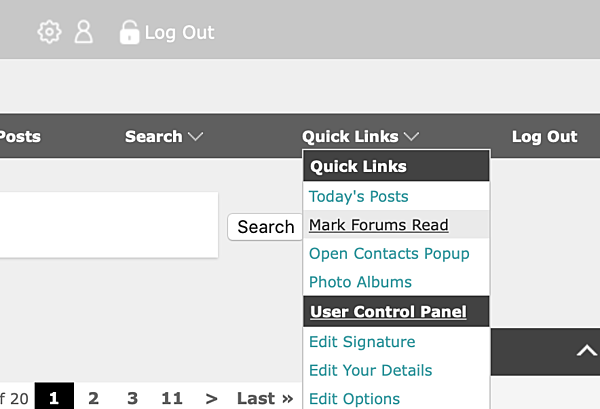The width and height of the screenshot is (600, 409).
Task: Collapse the Quick Links dropdown
Action: point(360,137)
